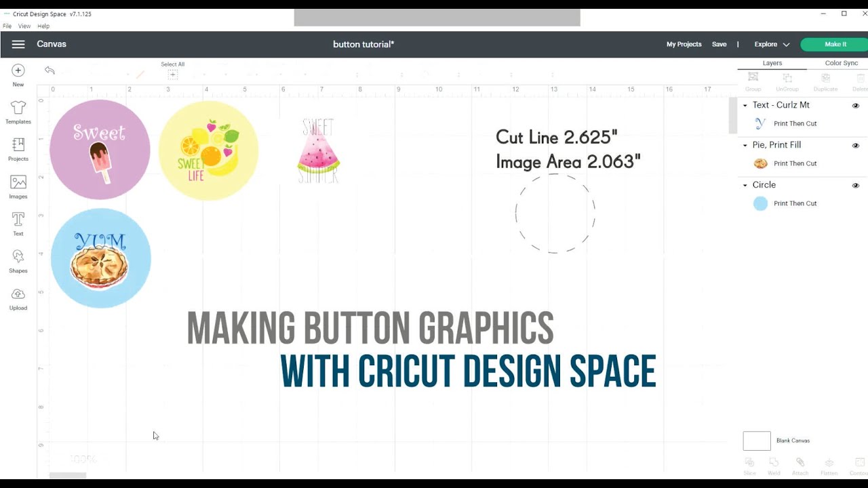The width and height of the screenshot is (868, 488).
Task: Open the File menu
Action: click(7, 26)
